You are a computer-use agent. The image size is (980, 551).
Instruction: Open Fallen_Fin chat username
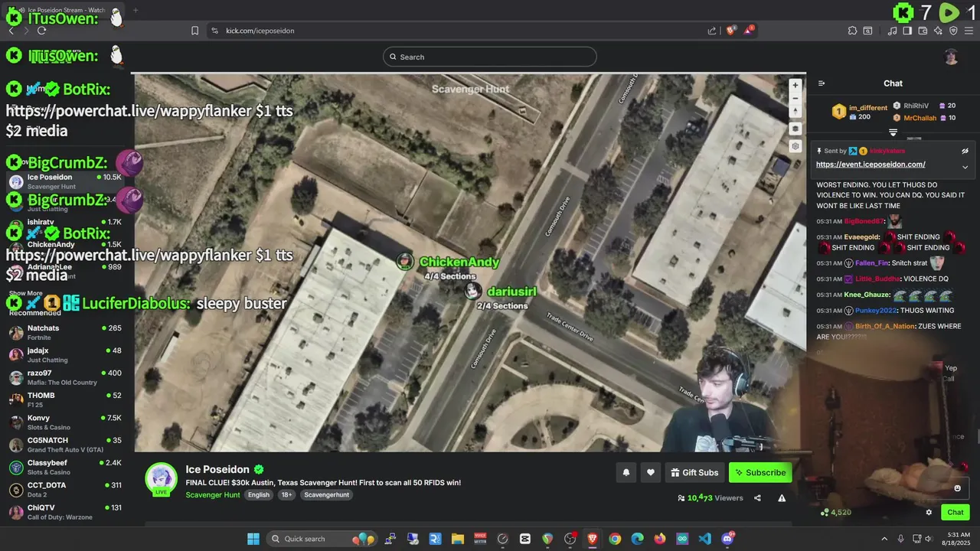click(871, 263)
